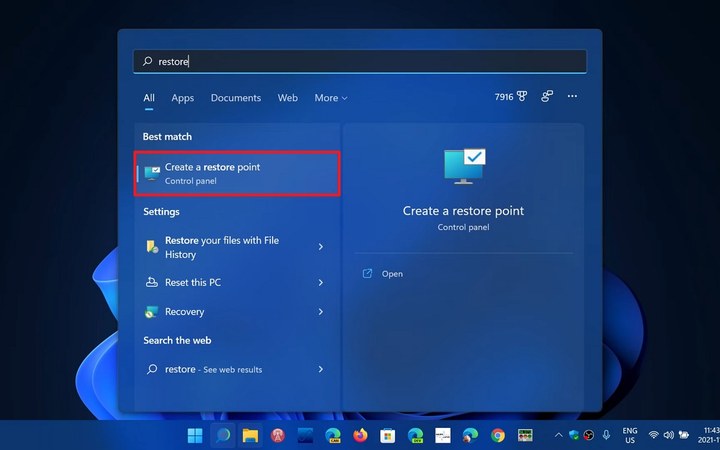Open the three-dot options menu

pos(572,96)
